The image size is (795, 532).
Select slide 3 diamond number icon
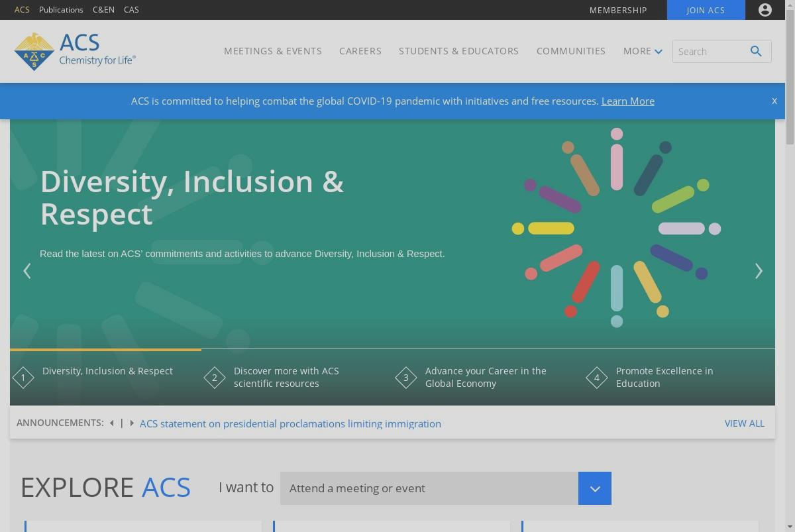[x=406, y=378]
